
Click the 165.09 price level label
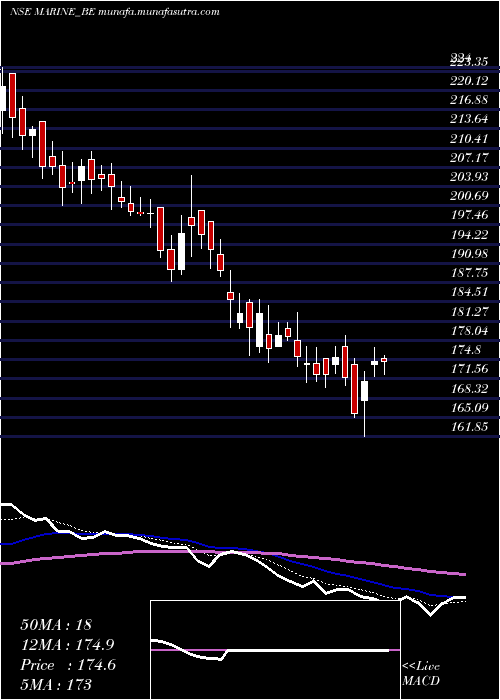(x=469, y=408)
